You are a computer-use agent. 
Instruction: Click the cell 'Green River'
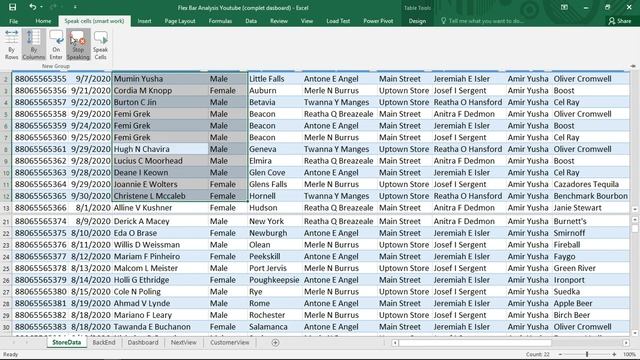[x=590, y=268]
